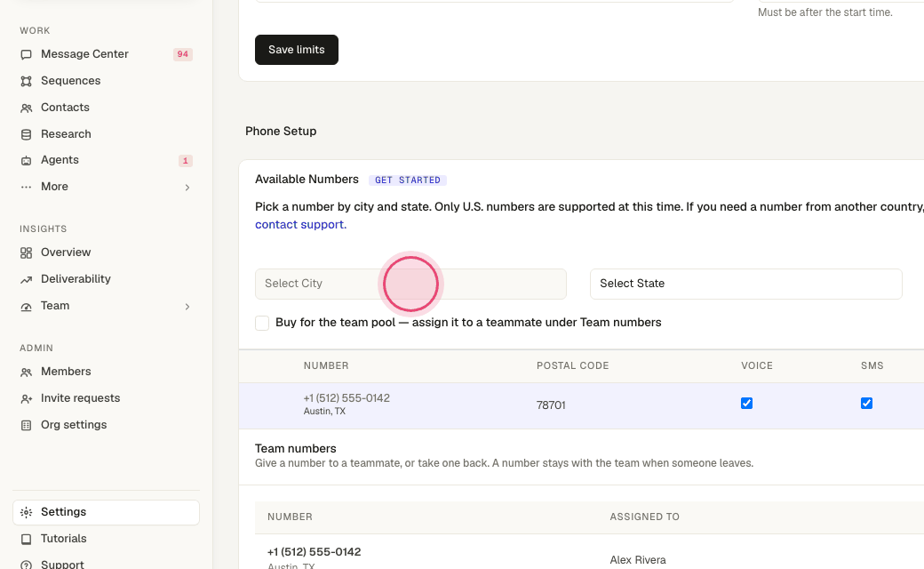Click the Agents notification badge showing 1
This screenshot has width=924, height=569.
(x=185, y=160)
